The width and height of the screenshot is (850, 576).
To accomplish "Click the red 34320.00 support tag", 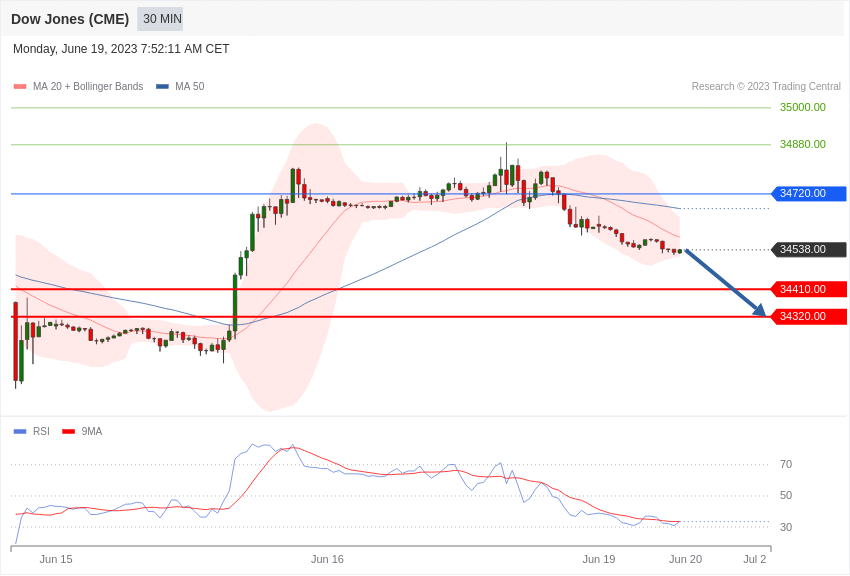I will click(x=808, y=317).
